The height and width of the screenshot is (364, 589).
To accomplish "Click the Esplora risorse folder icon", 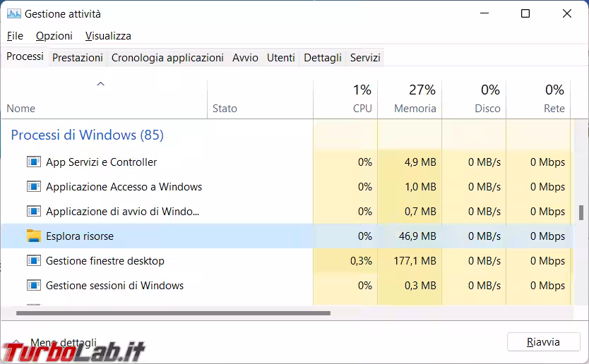I will pos(33,236).
